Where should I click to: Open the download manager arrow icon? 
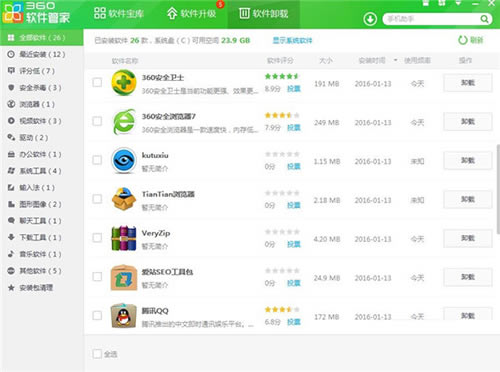point(370,19)
